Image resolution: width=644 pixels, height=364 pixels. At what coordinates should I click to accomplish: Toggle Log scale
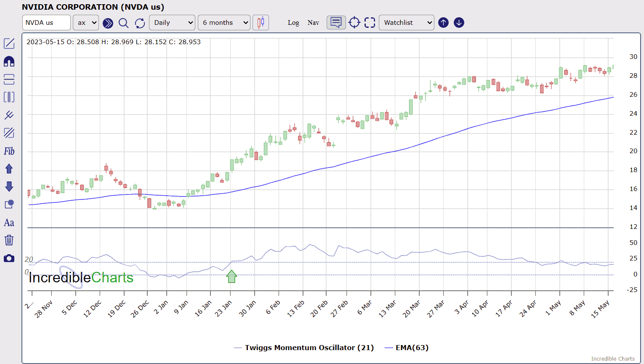293,23
